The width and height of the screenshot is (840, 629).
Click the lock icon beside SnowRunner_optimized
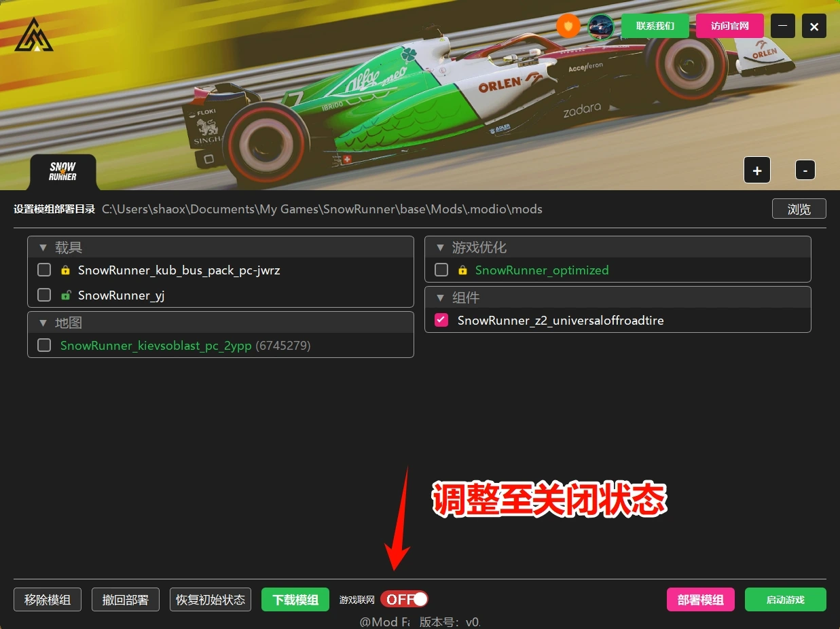coord(462,270)
